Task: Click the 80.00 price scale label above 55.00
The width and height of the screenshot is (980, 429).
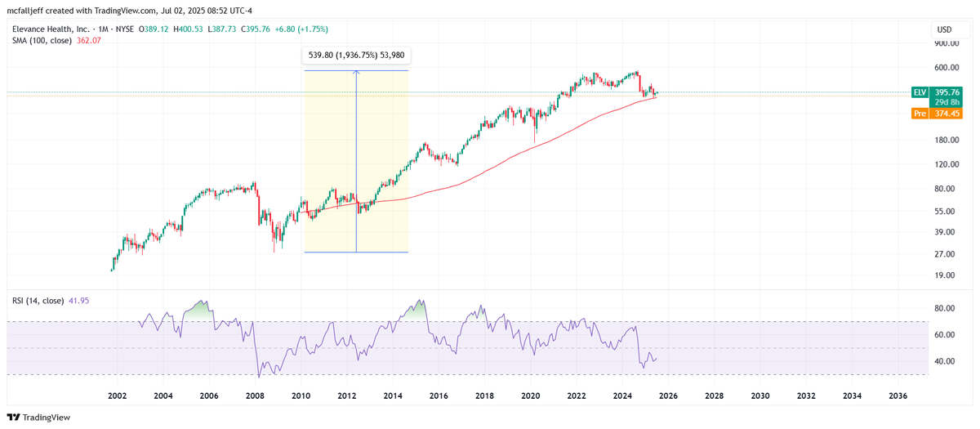Action: click(x=946, y=188)
